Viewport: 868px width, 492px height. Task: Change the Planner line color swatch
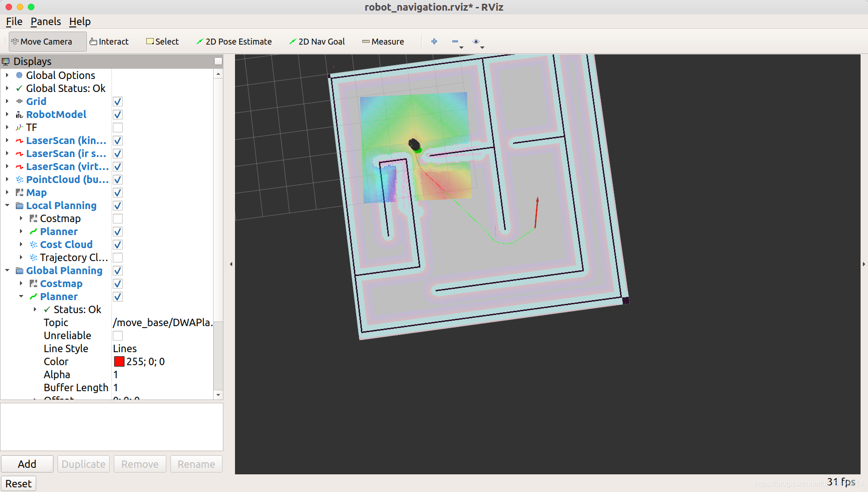[119, 361]
